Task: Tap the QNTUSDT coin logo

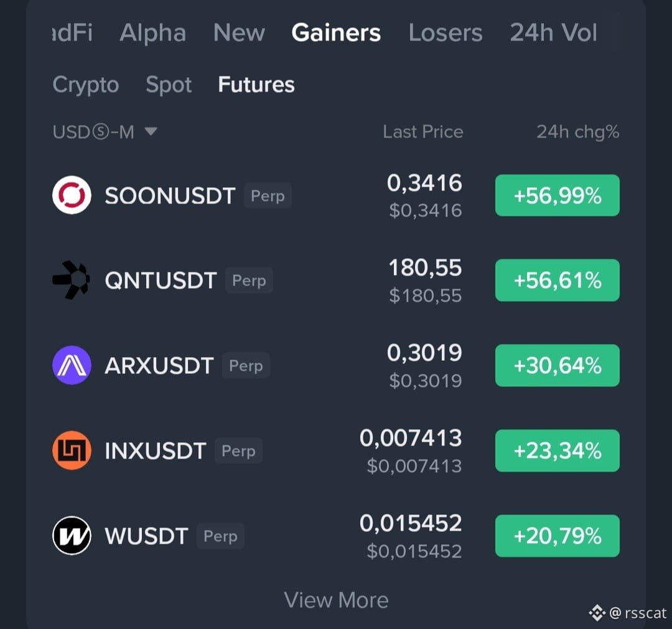Action: pyautogui.click(x=72, y=280)
